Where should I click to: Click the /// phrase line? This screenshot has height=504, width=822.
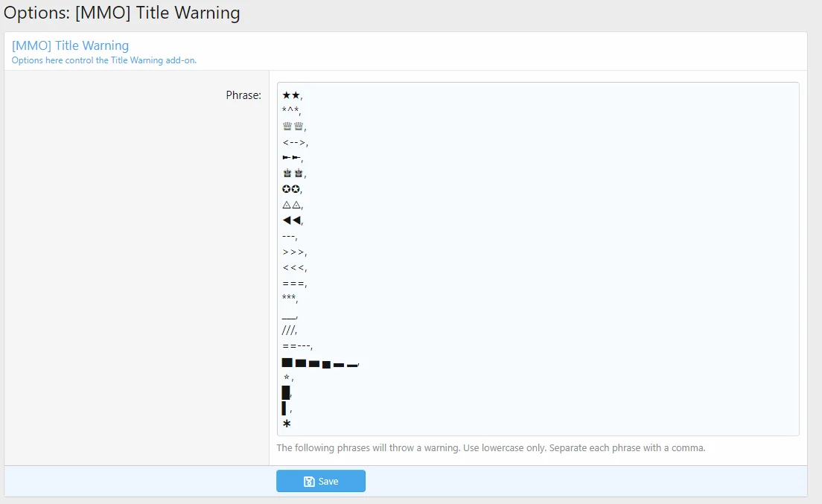click(289, 331)
